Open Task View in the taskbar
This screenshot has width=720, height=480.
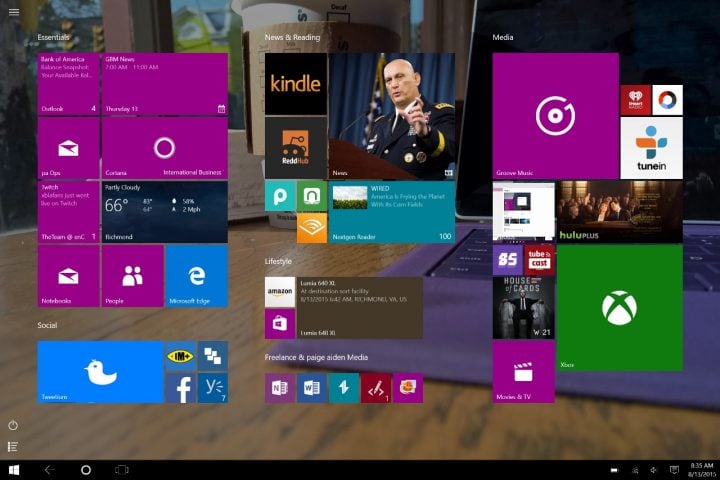tap(122, 470)
